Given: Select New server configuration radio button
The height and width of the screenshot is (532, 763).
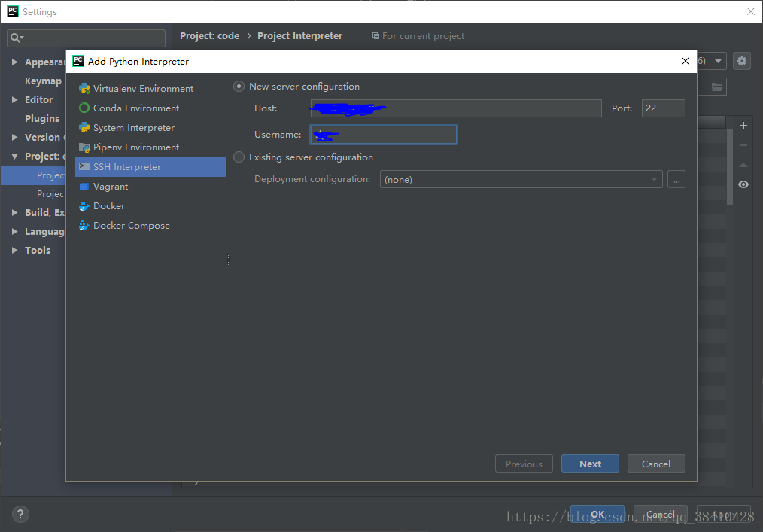Looking at the screenshot, I should [239, 86].
